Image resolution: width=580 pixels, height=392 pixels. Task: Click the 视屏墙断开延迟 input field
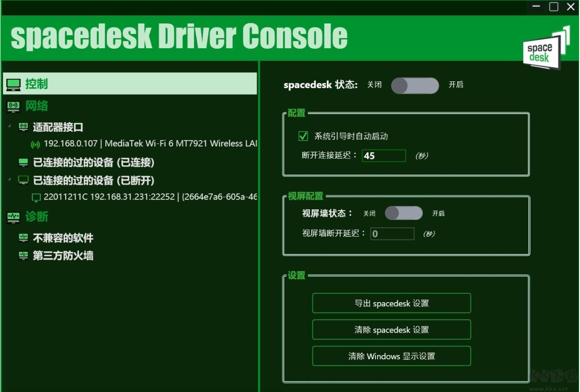pos(392,234)
